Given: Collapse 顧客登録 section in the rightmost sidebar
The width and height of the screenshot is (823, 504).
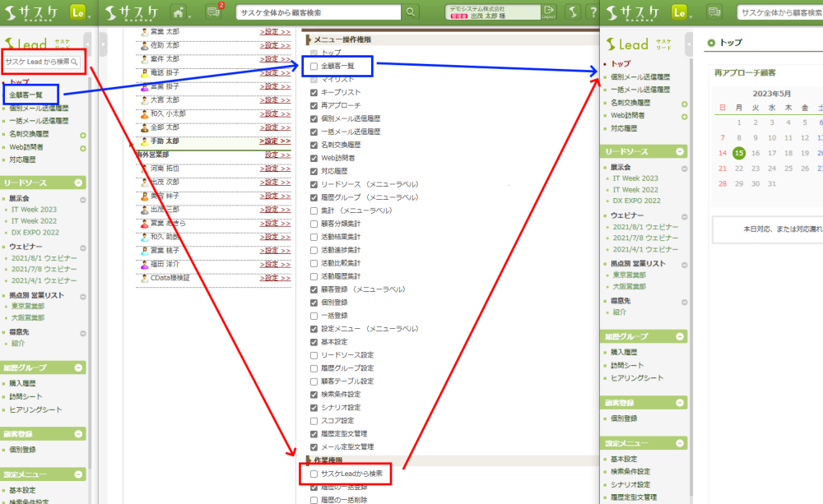Looking at the screenshot, I should point(680,403).
